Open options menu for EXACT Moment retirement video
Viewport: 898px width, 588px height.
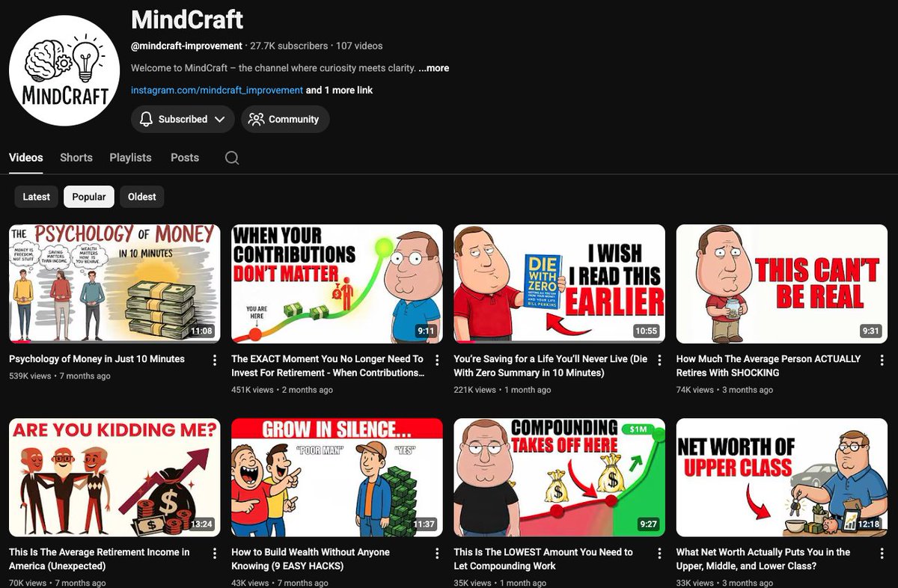[437, 360]
